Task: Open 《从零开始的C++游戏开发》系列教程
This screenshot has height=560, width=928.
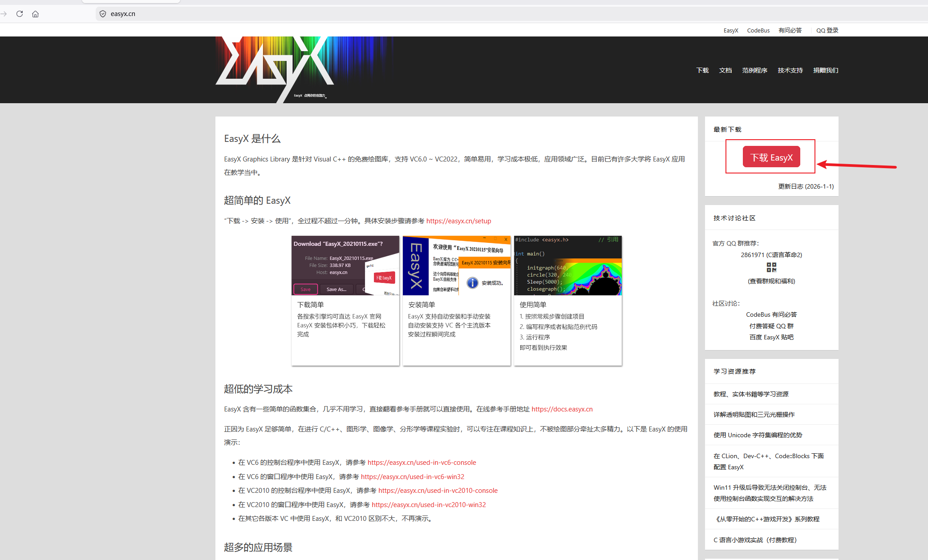Action: [766, 519]
